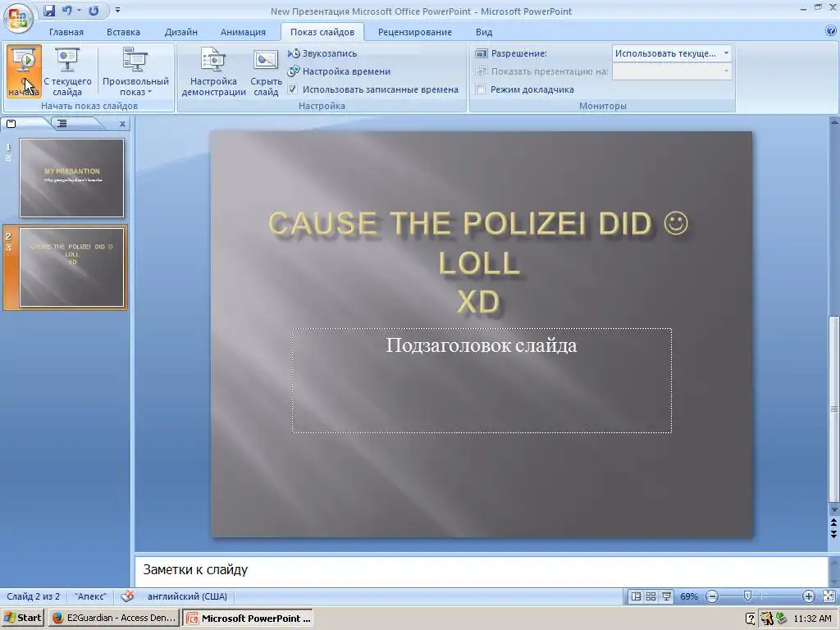Hide the current slide
Screen dimensions: 840x630
[x=266, y=72]
